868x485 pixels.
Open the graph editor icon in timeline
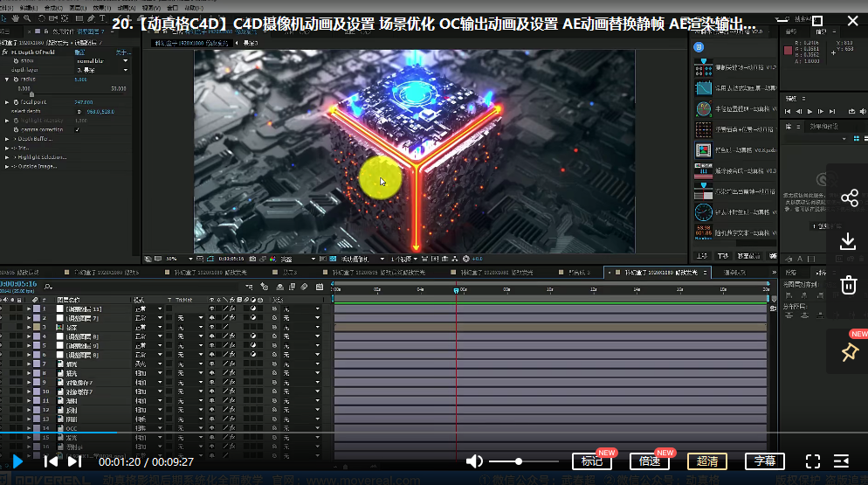pyautogui.click(x=320, y=287)
